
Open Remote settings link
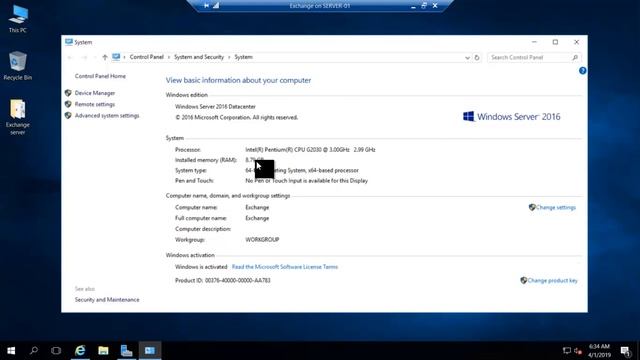(95, 104)
